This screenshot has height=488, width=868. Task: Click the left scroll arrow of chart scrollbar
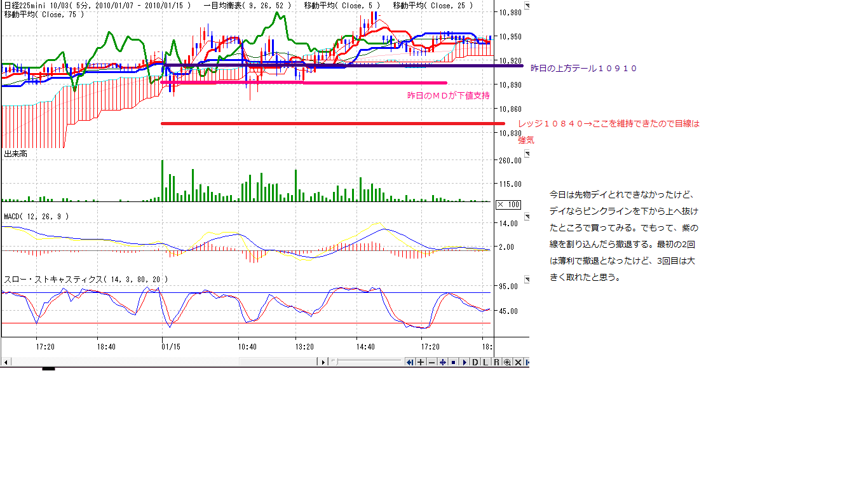click(6, 362)
